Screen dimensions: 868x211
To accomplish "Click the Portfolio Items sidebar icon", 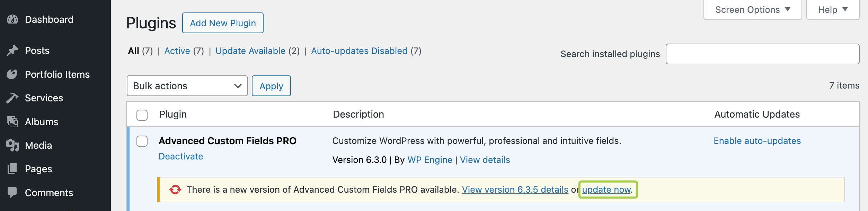I will [x=12, y=74].
